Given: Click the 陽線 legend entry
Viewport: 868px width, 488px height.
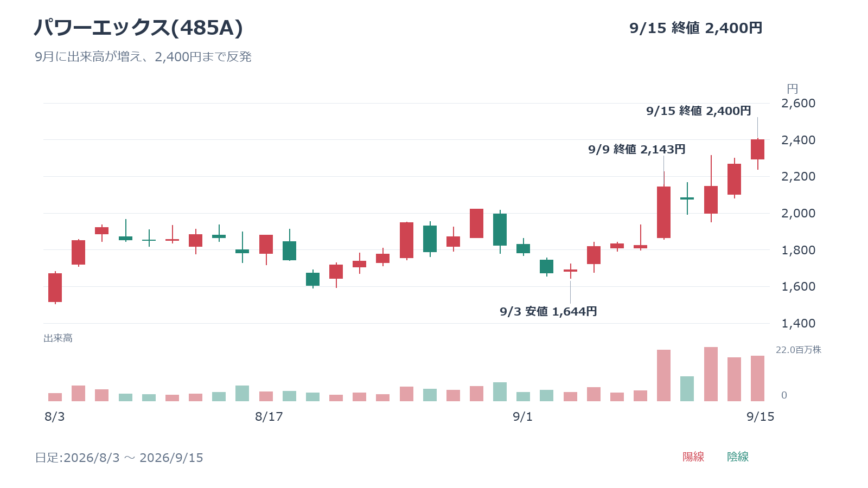Looking at the screenshot, I should coord(693,457).
